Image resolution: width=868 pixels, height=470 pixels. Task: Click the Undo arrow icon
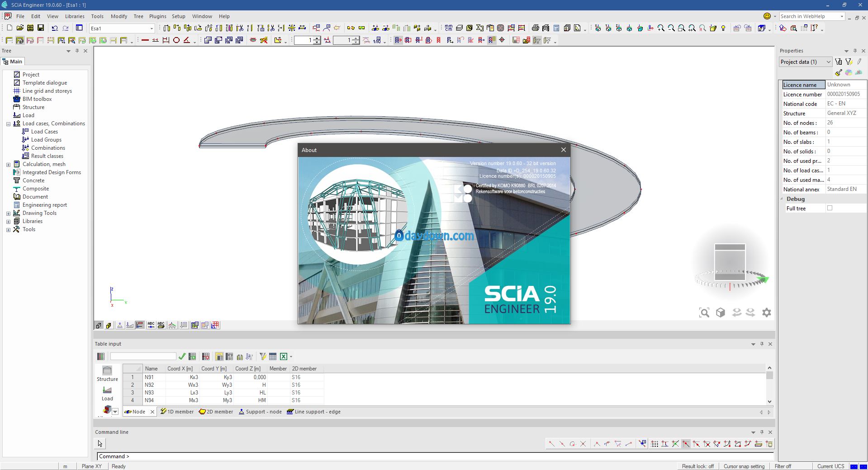coord(55,28)
